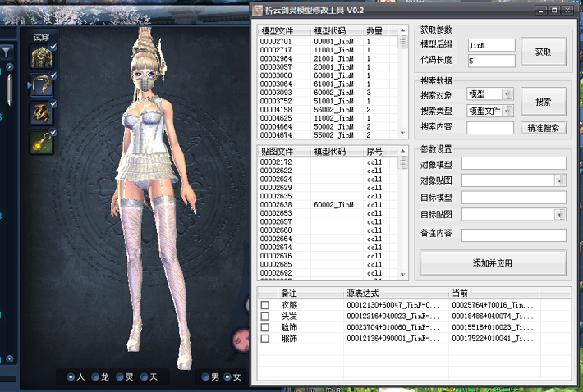Screen dimensions: 583x392
Task: Select the third try-on slot icon
Action: coord(42,113)
